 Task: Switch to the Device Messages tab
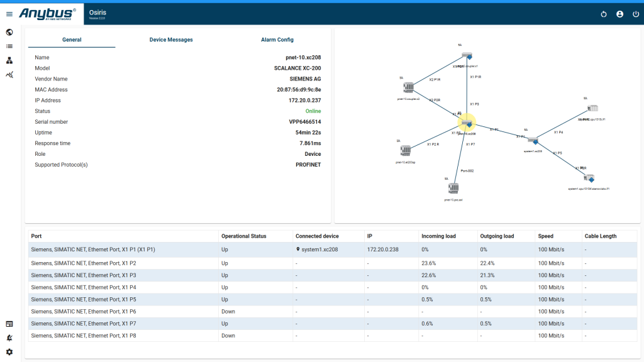tap(171, 40)
